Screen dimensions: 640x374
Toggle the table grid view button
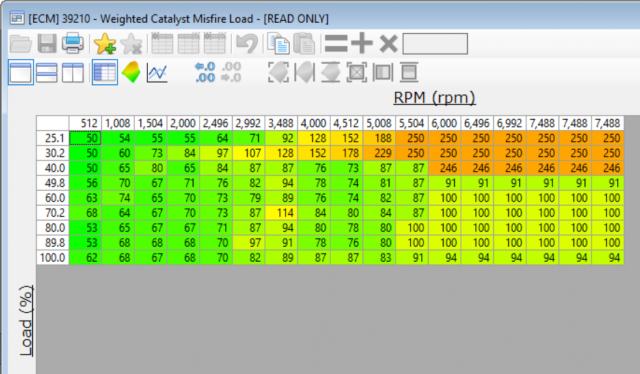[105, 73]
